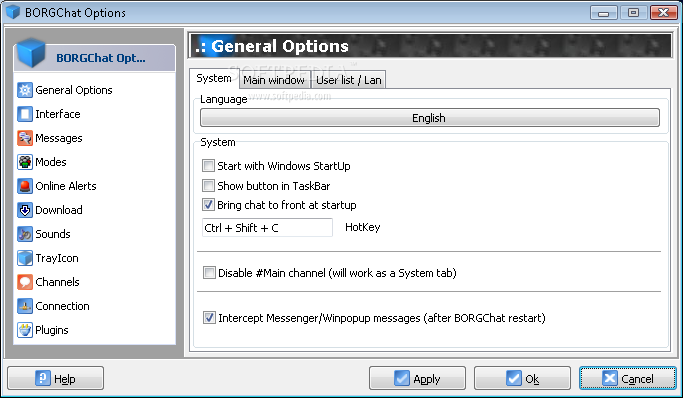The image size is (683, 398).
Task: Check Disable #Main channel option
Action: [x=209, y=273]
